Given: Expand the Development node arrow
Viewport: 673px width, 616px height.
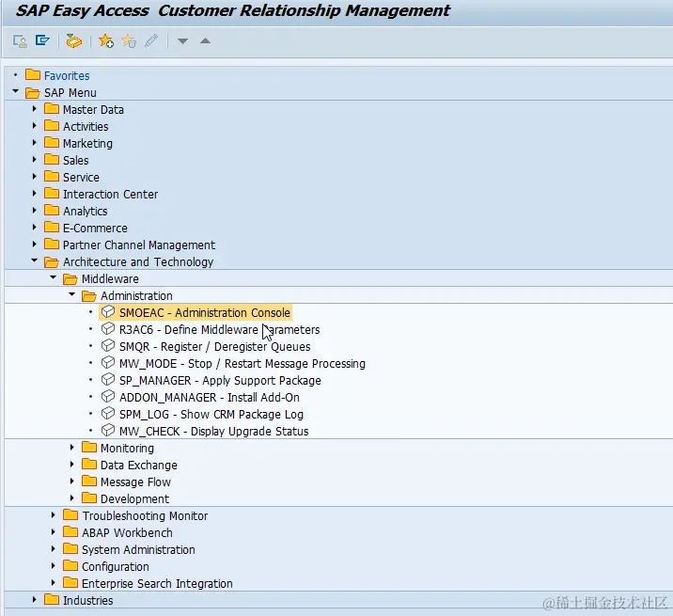Looking at the screenshot, I should pos(72,498).
